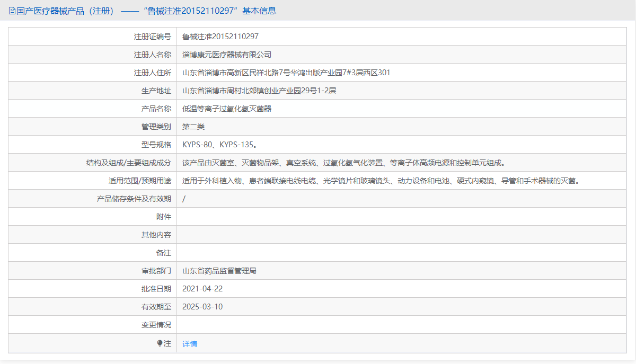Open the 详情 link
The width and height of the screenshot is (636, 364).
[x=190, y=344]
